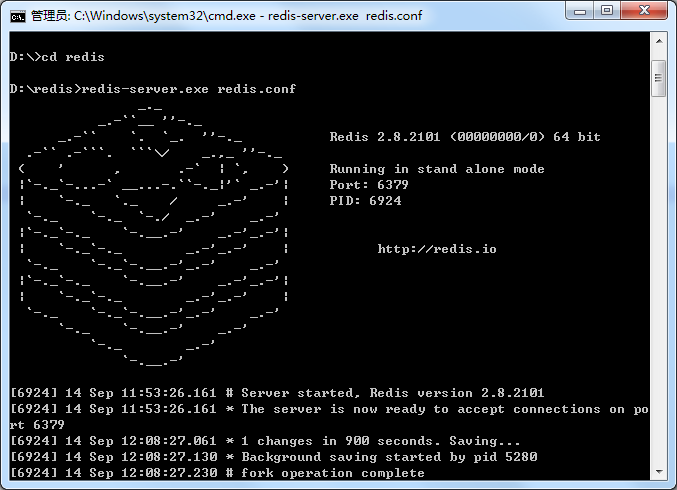Click the 'redis-server.exe redis.conf' command line

(153, 89)
